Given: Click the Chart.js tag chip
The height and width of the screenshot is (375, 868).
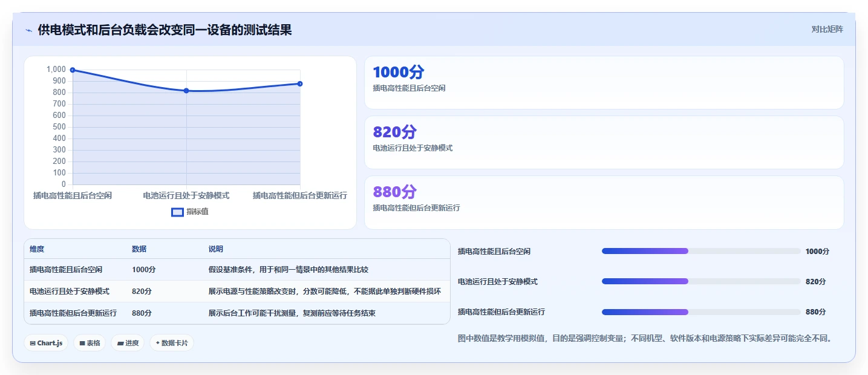Looking at the screenshot, I should 46,343.
